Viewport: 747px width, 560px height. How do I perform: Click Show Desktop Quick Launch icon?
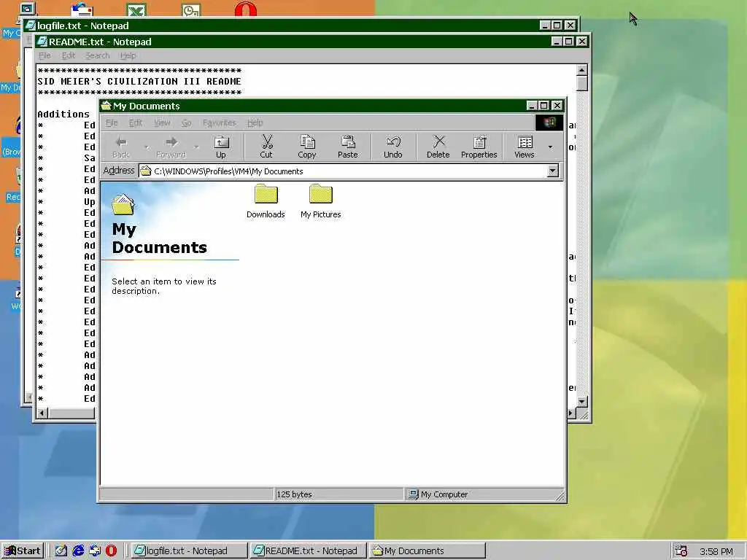(61, 551)
